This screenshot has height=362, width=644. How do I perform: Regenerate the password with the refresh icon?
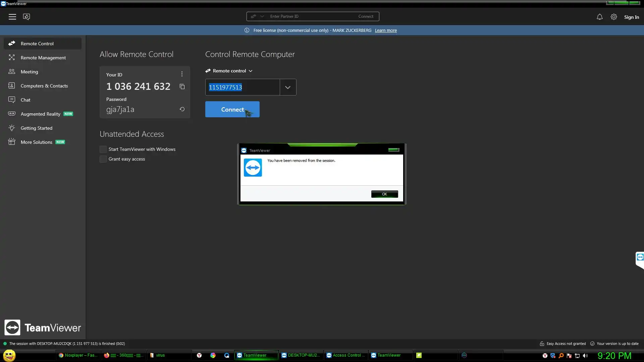pos(182,109)
